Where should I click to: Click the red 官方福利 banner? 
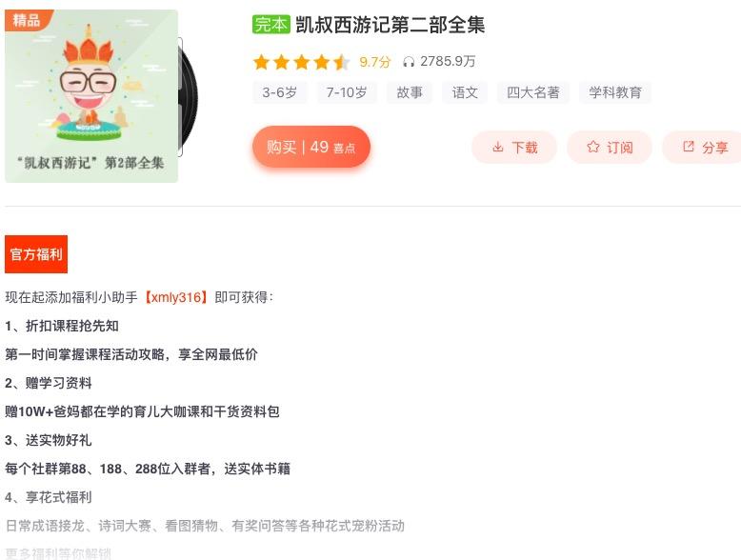coord(36,254)
